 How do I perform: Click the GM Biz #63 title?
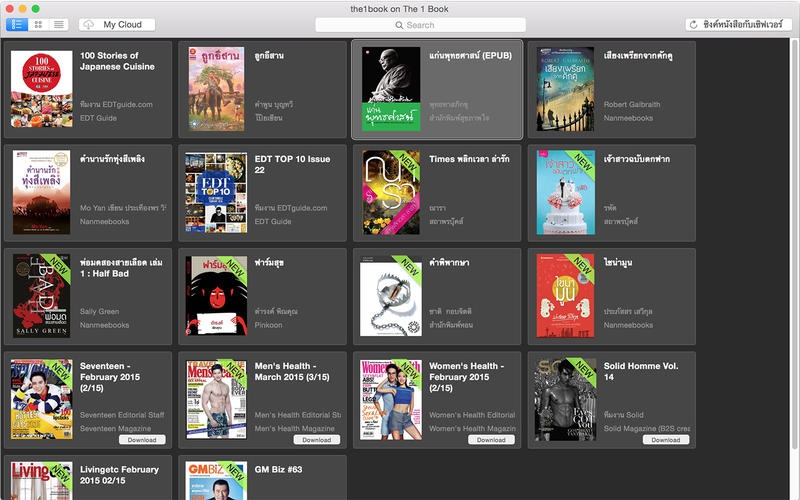pyautogui.click(x=279, y=469)
